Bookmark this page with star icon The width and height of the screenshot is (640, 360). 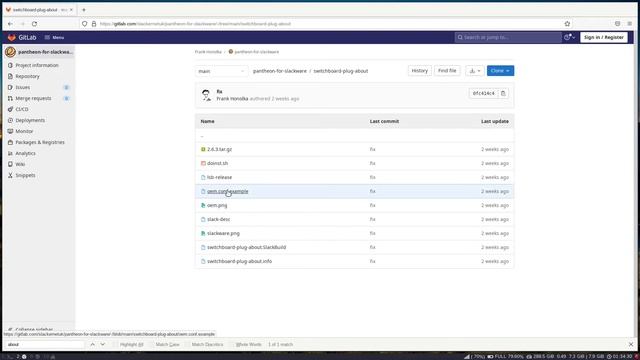coord(567,24)
